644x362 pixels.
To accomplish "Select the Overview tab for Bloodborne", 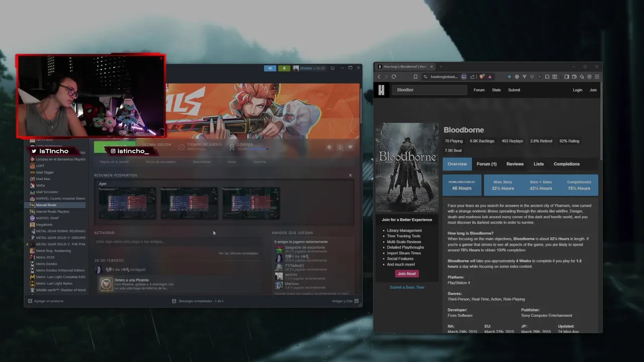I will pos(457,164).
